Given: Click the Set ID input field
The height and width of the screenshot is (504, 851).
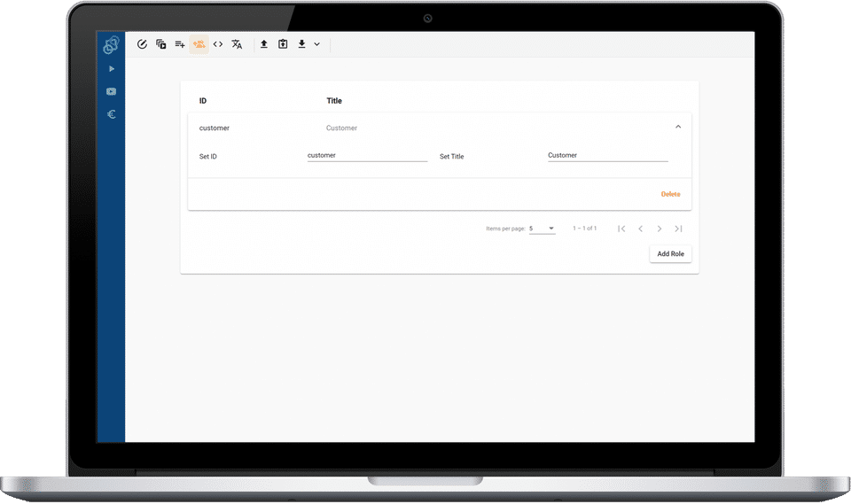Looking at the screenshot, I should click(367, 156).
